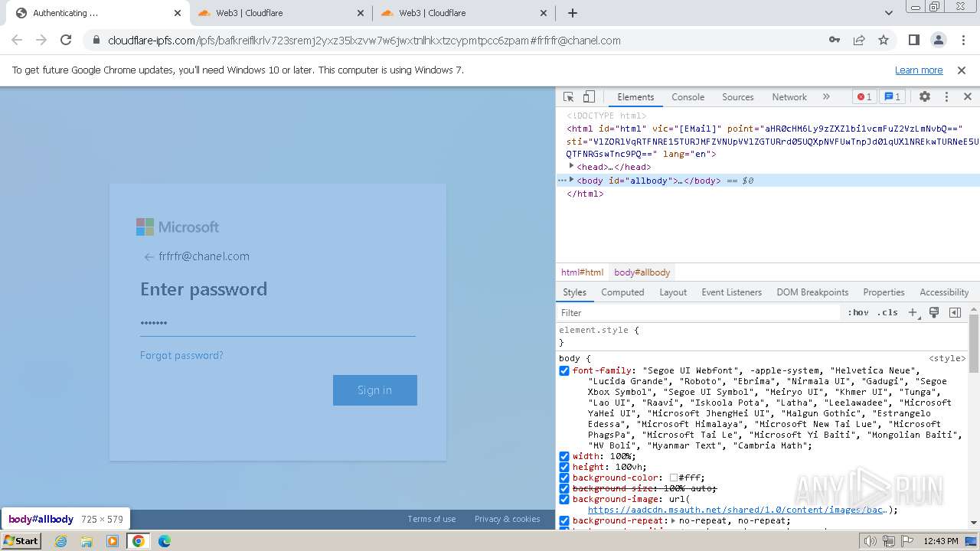Bookmark this page with the star icon
980x551 pixels.
pyautogui.click(x=884, y=40)
